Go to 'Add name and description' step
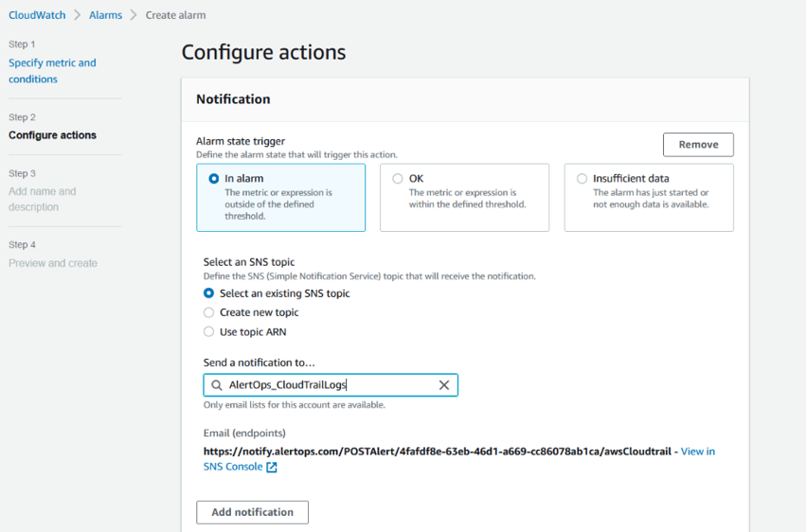This screenshot has height=532, width=806. coord(43,199)
